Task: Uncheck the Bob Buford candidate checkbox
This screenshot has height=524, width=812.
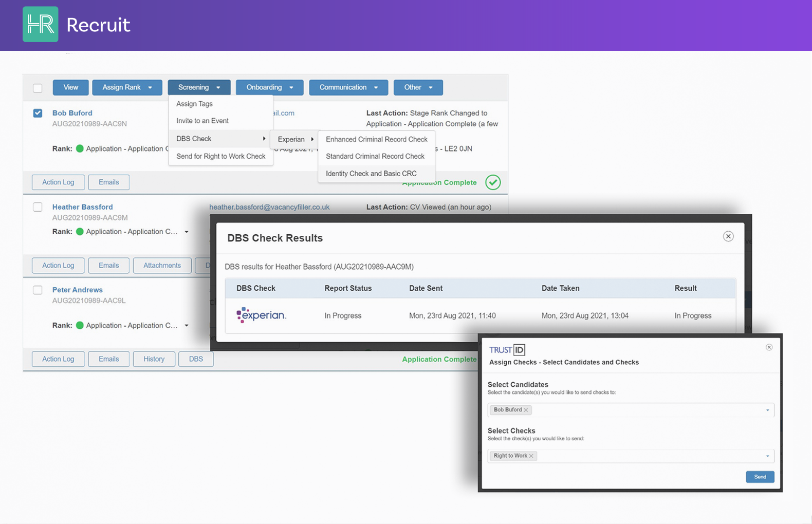Action: point(38,113)
